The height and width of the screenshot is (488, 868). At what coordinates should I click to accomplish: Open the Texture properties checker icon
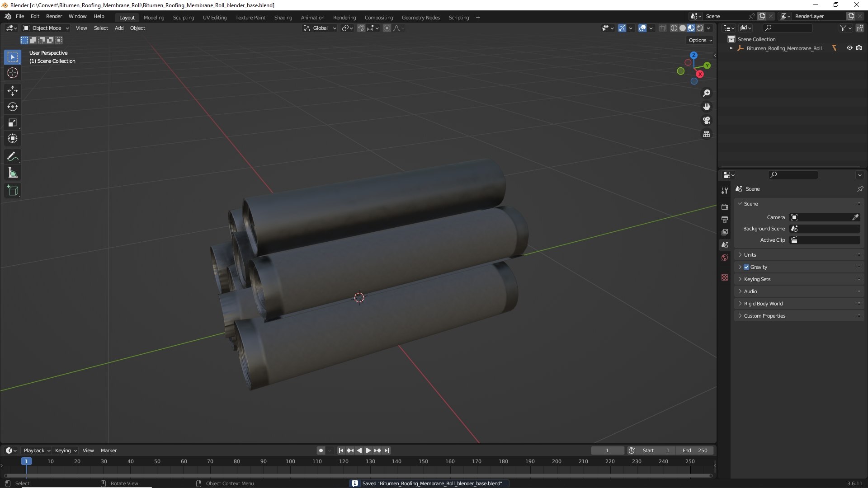point(725,277)
